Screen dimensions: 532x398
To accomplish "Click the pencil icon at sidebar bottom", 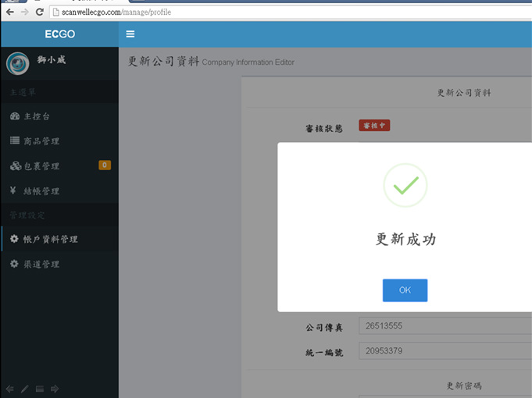I will pyautogui.click(x=24, y=389).
